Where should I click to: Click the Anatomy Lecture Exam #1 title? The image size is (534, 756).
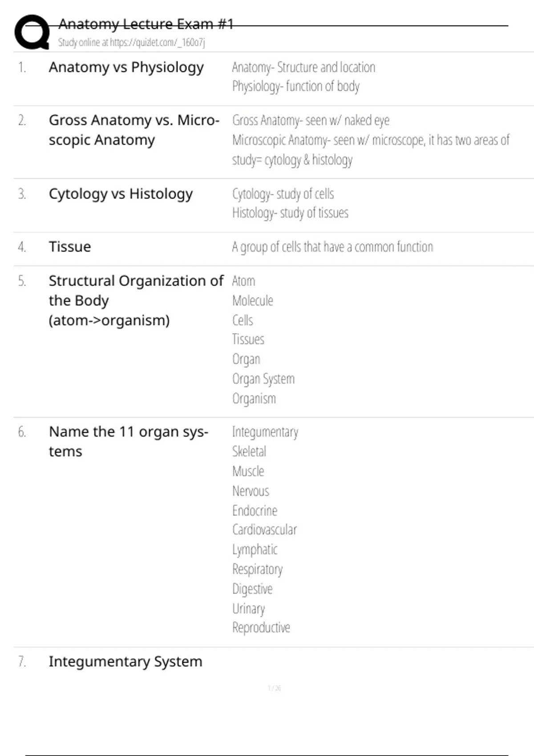[x=146, y=24]
